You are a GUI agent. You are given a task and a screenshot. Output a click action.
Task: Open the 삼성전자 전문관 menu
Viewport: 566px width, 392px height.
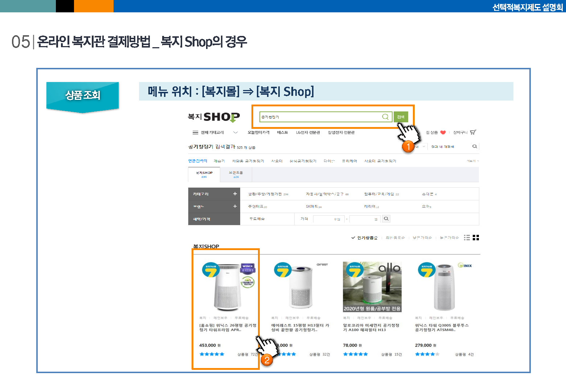(341, 132)
